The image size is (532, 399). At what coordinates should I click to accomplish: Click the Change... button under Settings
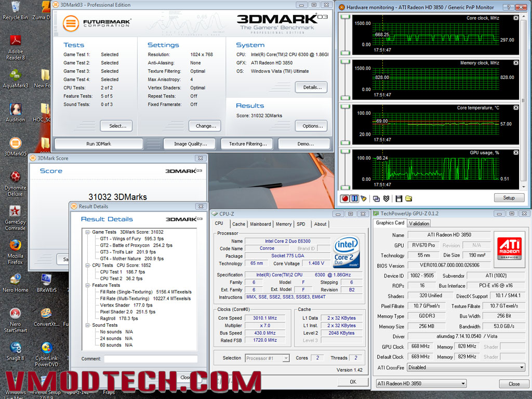(x=205, y=126)
